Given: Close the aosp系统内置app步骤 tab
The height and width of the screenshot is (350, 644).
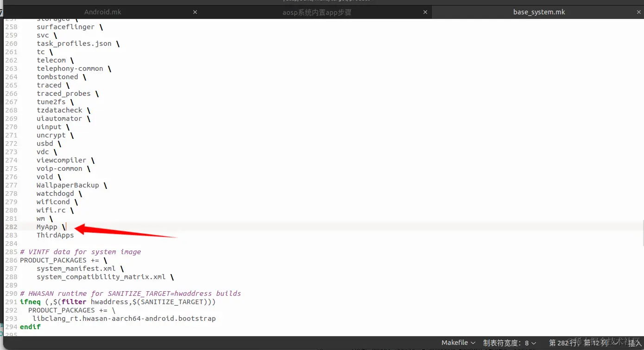Looking at the screenshot, I should 426,12.
